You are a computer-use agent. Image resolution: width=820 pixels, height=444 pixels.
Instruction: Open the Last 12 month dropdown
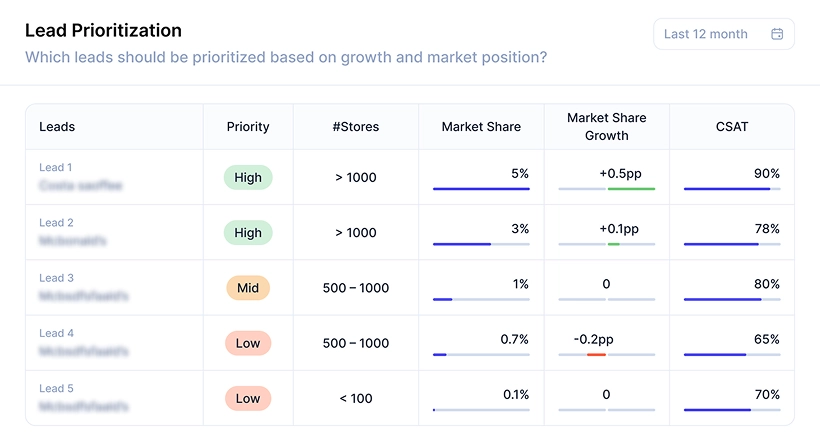pos(722,34)
